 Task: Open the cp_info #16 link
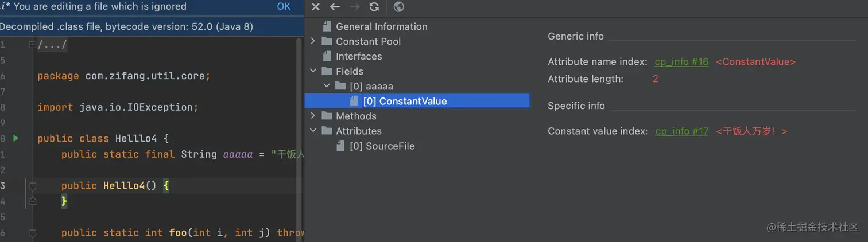pos(681,62)
